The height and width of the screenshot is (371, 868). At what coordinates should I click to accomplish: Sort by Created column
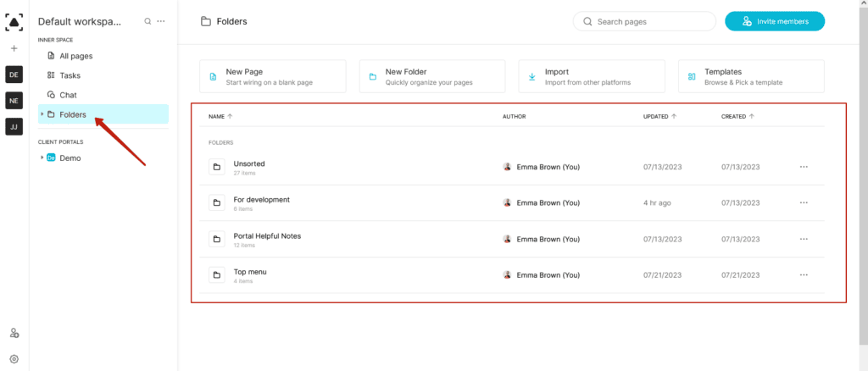point(737,117)
